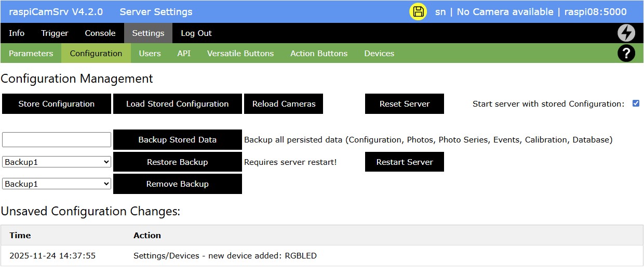Click the yellow save-disk icon in header

tap(418, 11)
